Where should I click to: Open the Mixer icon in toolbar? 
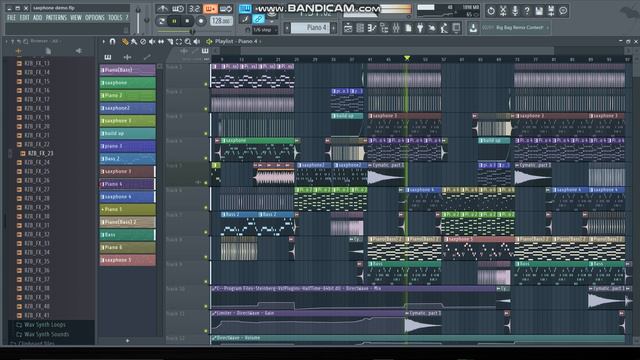tap(396, 28)
